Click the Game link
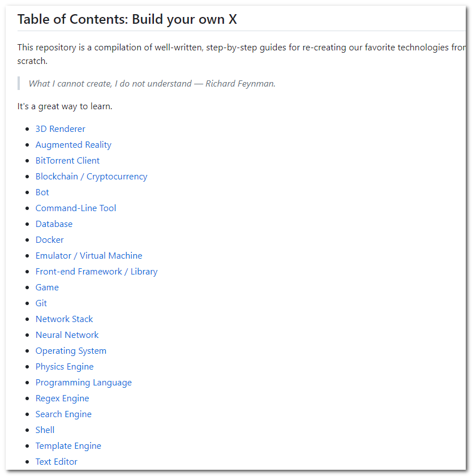The image size is (472, 476). point(47,288)
